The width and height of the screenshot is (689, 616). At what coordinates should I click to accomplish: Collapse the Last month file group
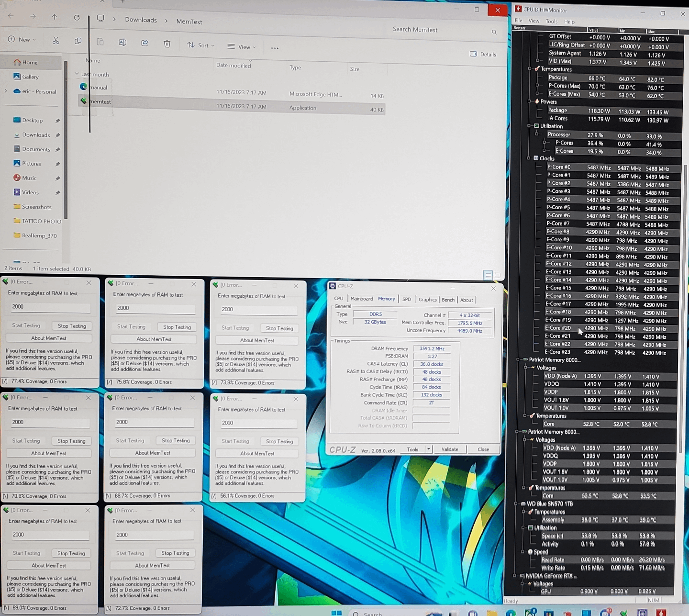pyautogui.click(x=77, y=74)
